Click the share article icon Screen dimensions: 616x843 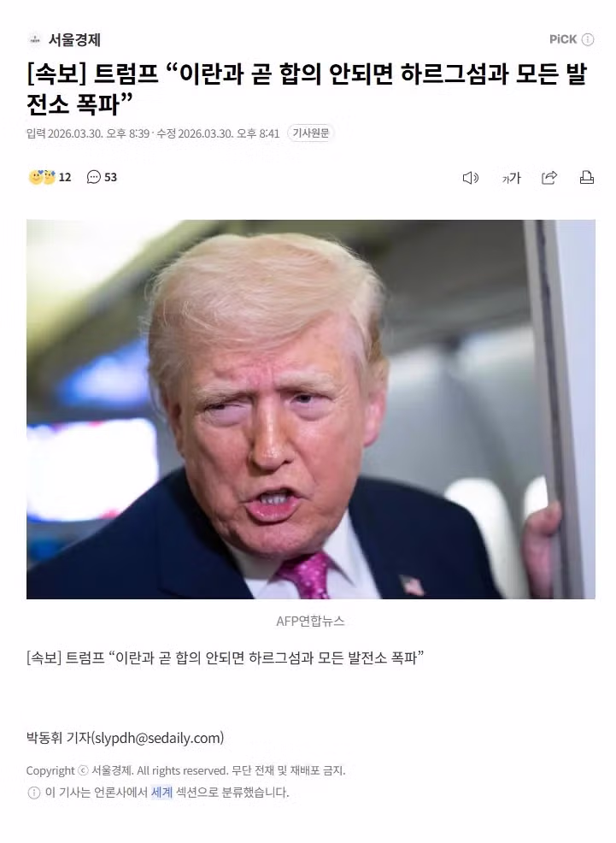point(549,178)
